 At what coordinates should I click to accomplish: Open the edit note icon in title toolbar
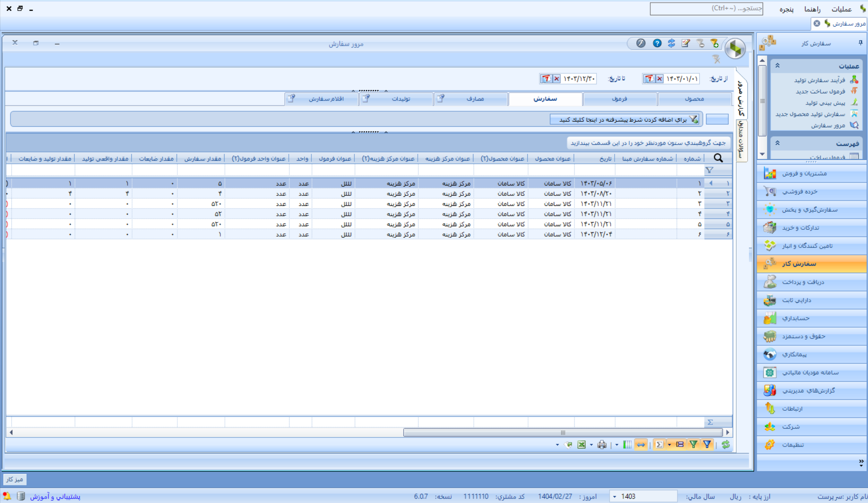[x=686, y=43]
